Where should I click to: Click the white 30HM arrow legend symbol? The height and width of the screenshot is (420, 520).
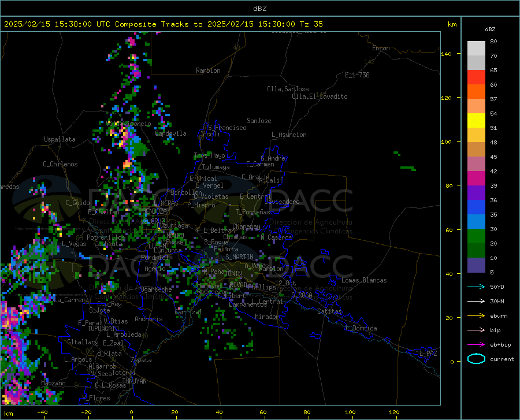click(476, 302)
